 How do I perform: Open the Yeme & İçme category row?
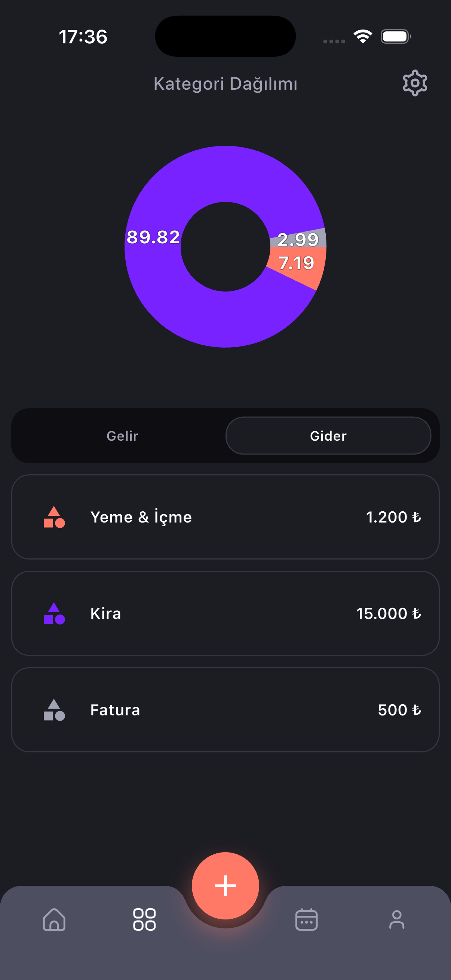[225, 517]
